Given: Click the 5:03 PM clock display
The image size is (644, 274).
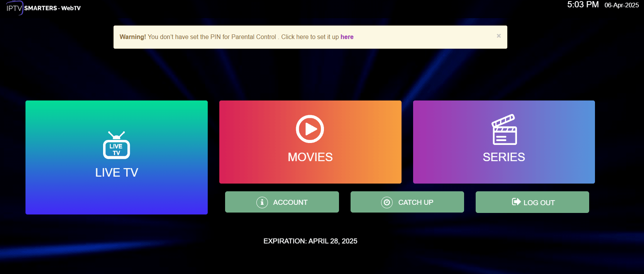Looking at the screenshot, I should click(x=583, y=5).
